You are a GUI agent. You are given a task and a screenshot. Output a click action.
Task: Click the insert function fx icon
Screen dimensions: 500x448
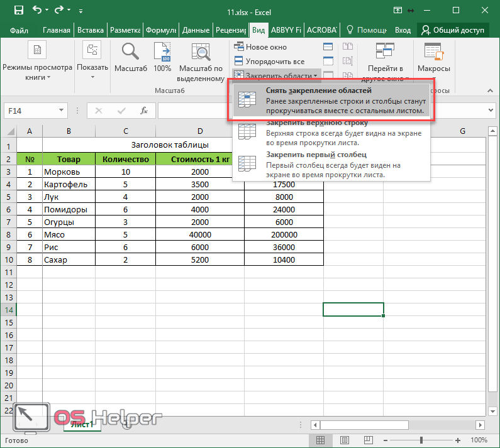144,111
